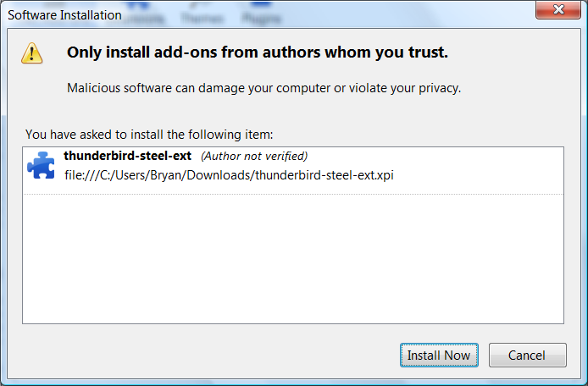Click the malicious software warning sentence

263,88
